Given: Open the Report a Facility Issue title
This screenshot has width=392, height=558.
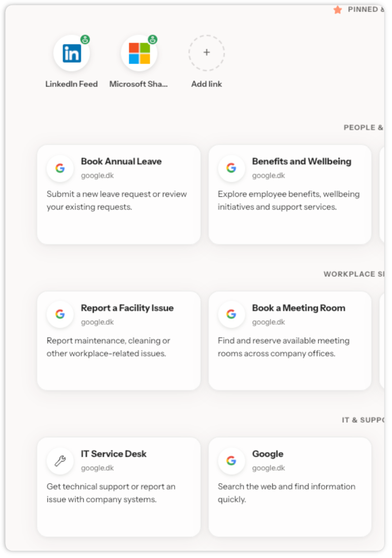Looking at the screenshot, I should point(127,308).
